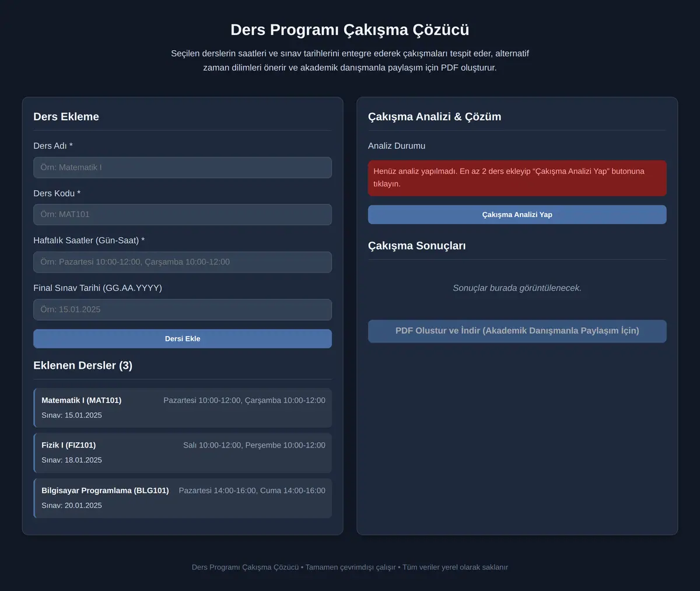Click the Ders Ekleme panel title
This screenshot has height=591, width=700.
pyautogui.click(x=66, y=117)
